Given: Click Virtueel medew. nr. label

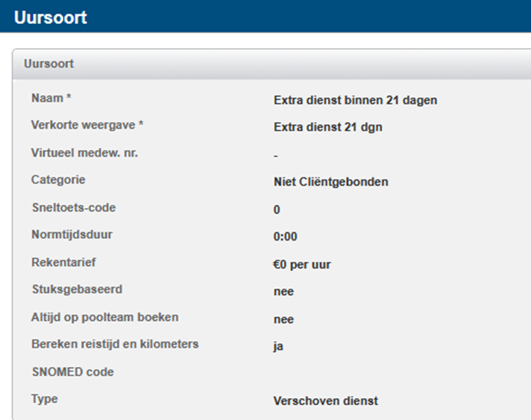Looking at the screenshot, I should [x=84, y=153].
